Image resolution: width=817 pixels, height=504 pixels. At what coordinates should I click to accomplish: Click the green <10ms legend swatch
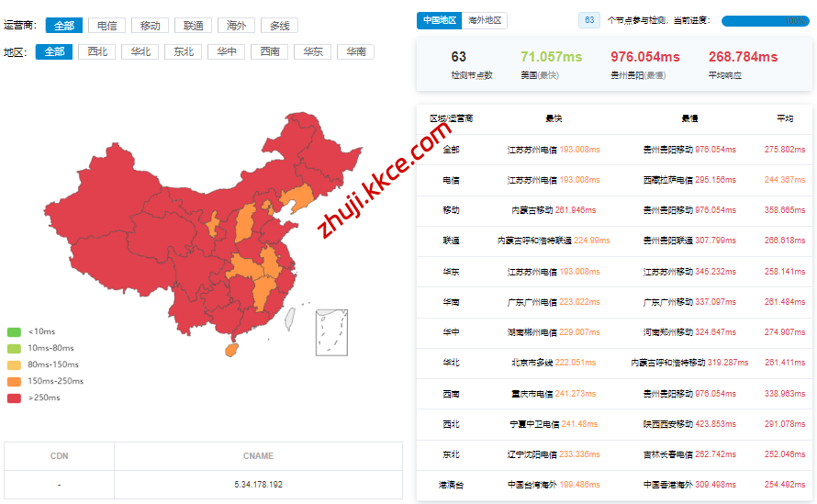pyautogui.click(x=14, y=331)
